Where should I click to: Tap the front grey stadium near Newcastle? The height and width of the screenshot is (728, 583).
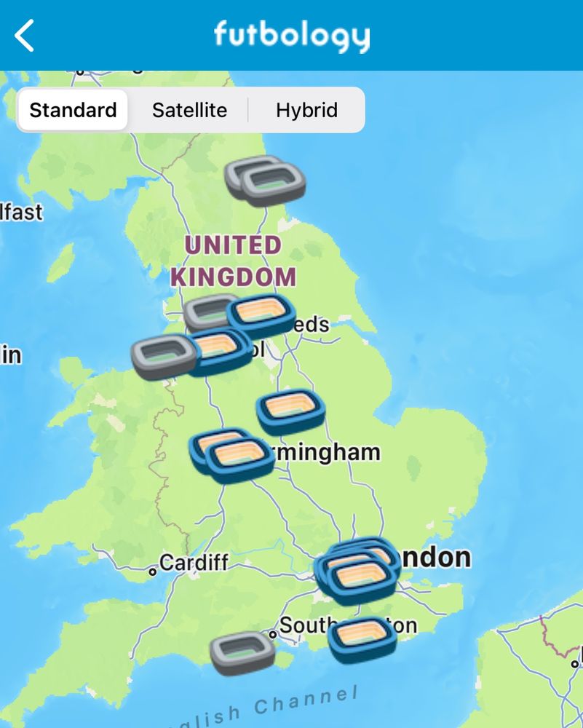pyautogui.click(x=273, y=184)
